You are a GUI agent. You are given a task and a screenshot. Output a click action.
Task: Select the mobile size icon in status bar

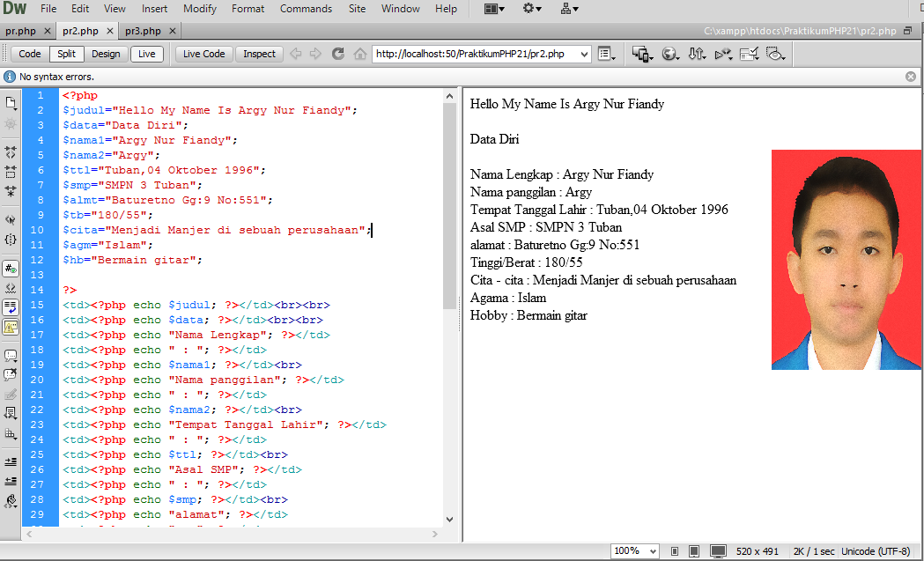pos(675,551)
